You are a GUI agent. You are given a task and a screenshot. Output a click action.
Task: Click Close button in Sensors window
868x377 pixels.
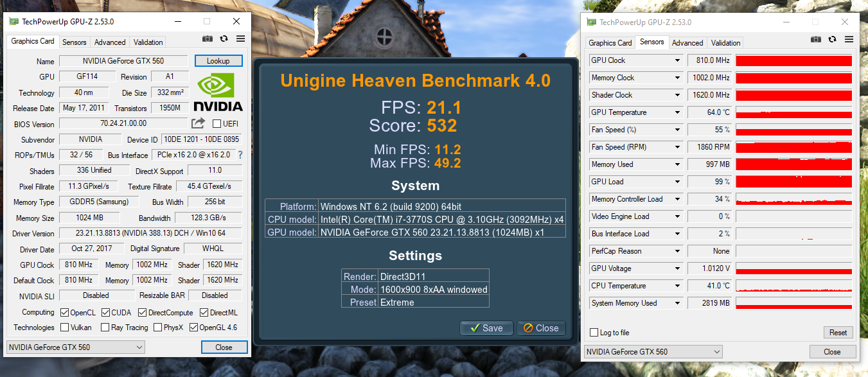click(x=832, y=352)
